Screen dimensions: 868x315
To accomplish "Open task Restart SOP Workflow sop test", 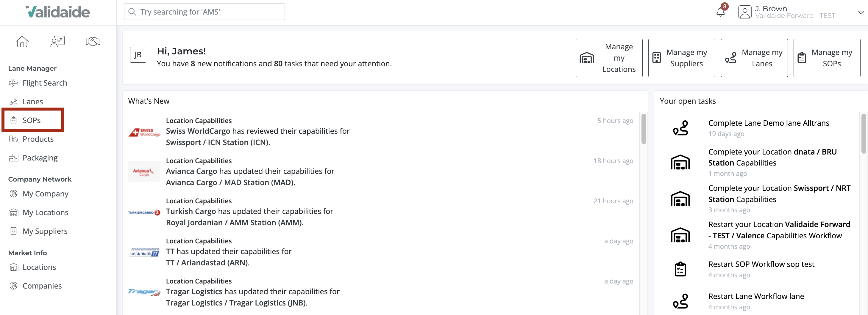I will tap(761, 264).
